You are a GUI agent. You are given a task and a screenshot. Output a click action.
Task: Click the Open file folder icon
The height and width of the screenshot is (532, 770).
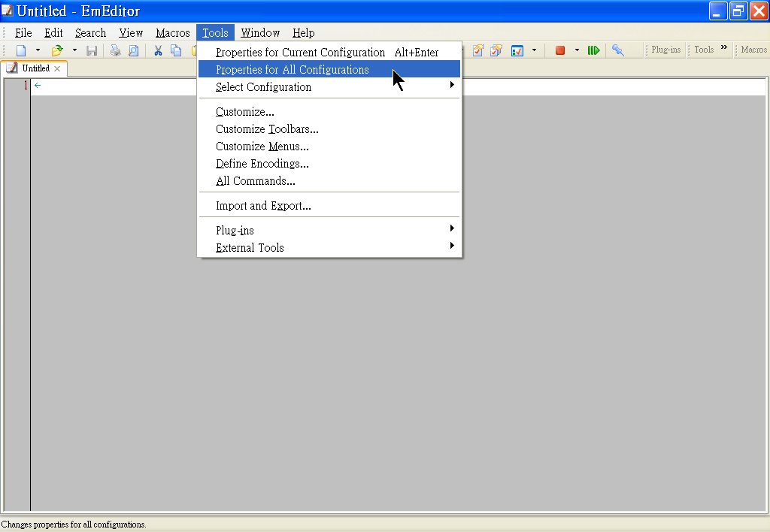tap(57, 50)
